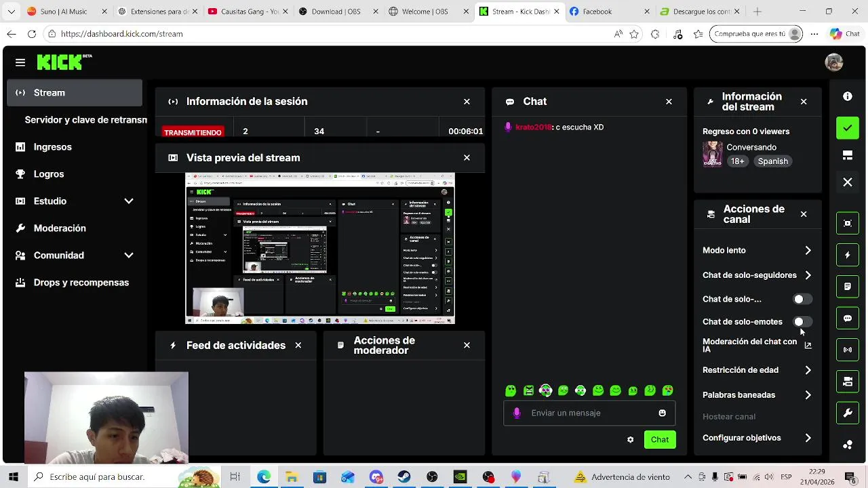Viewport: 868px width, 488px height.
Task: Toggle the wrench stream info widget icon
Action: 848,413
